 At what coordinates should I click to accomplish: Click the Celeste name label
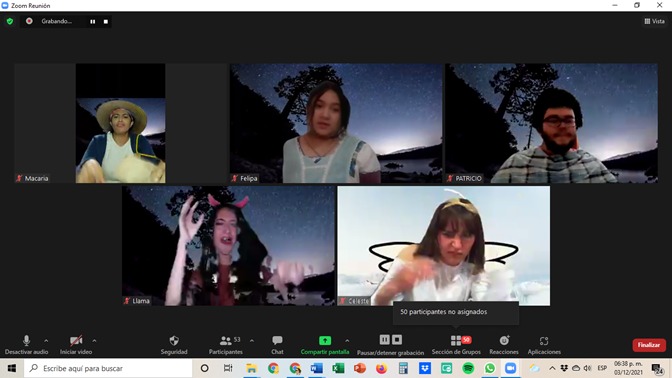coord(358,301)
